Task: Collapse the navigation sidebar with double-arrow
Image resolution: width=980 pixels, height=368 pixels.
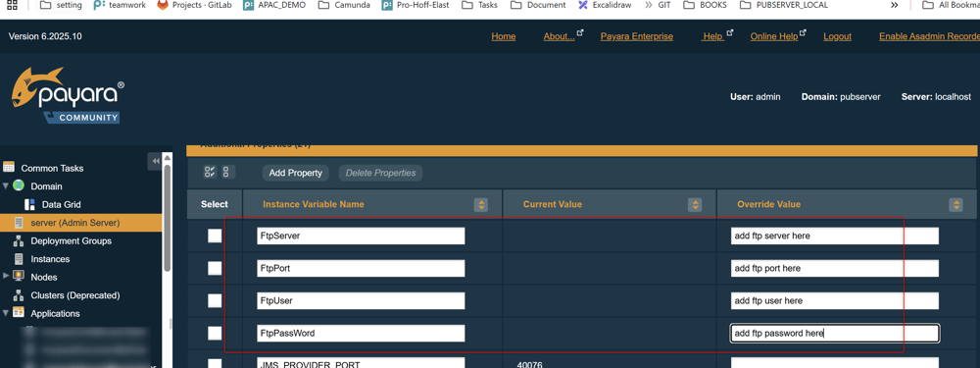Action: tap(156, 162)
